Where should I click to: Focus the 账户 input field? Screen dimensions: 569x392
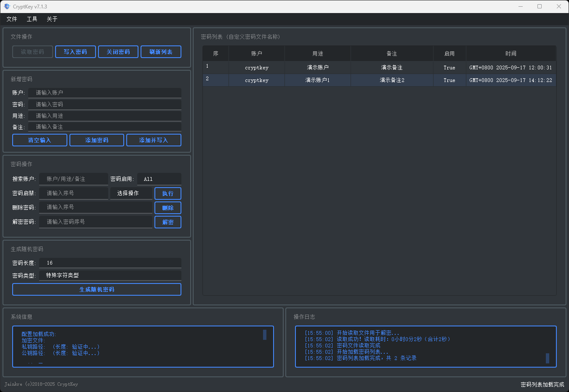pos(105,93)
